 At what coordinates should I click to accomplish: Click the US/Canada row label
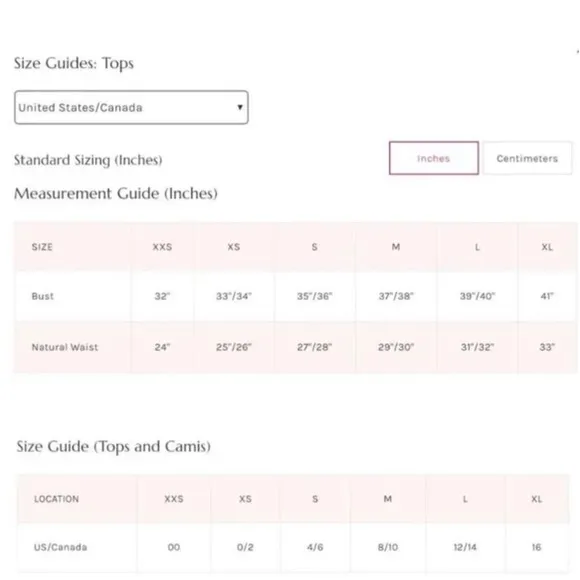[x=61, y=547]
